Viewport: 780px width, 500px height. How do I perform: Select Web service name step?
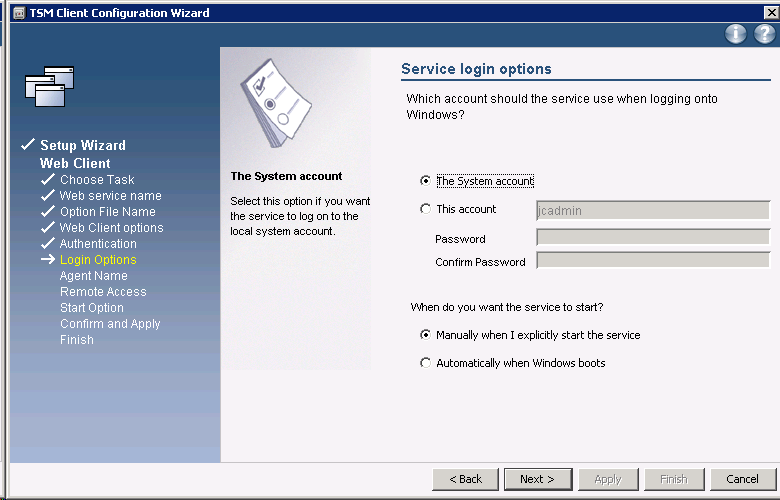[x=110, y=196]
